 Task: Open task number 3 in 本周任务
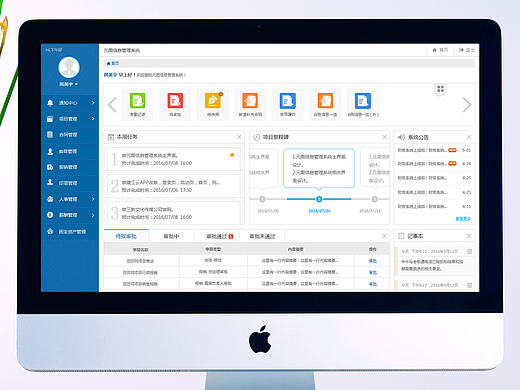174,213
